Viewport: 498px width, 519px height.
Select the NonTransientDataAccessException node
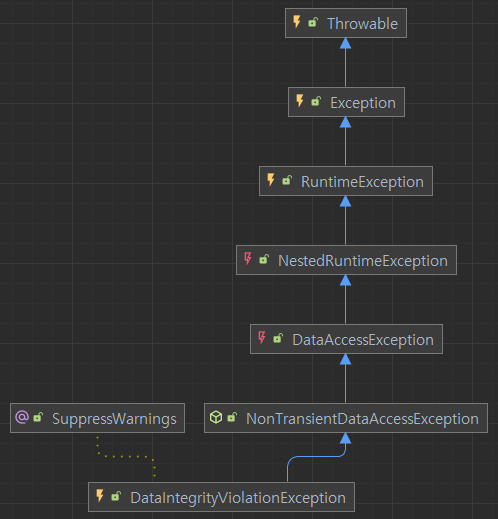pyautogui.click(x=346, y=418)
